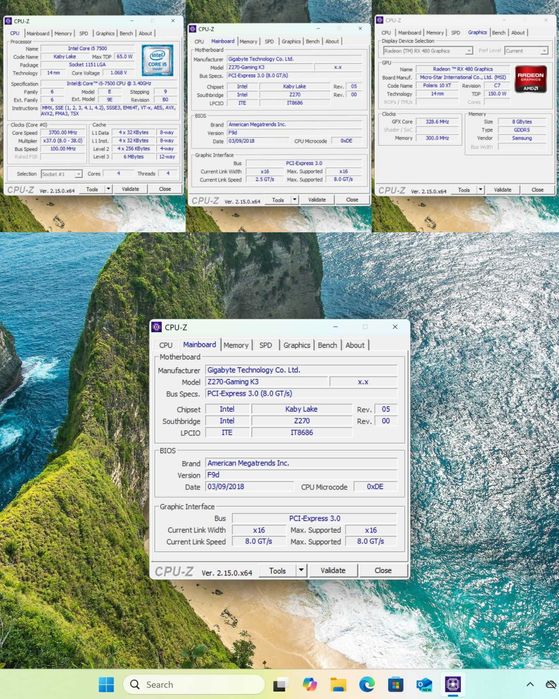This screenshot has width=559, height=699.
Task: Click Validate in the 2.5 GT/s link speed window
Action: click(x=316, y=200)
